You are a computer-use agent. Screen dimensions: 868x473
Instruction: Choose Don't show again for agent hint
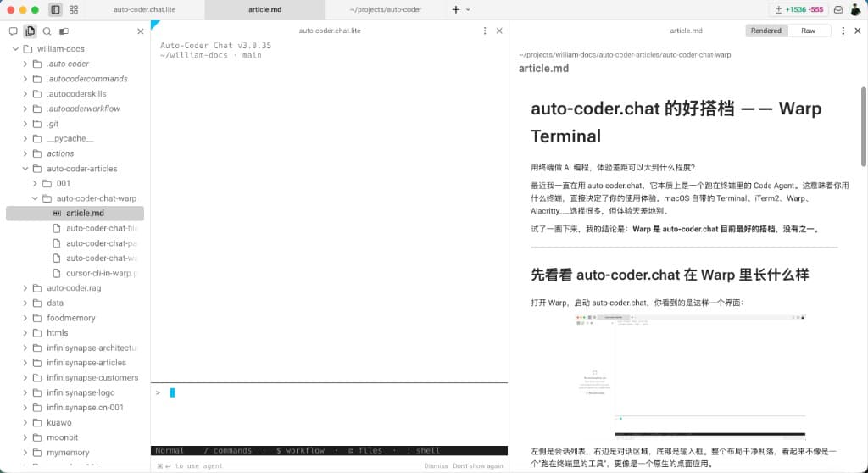tap(478, 466)
